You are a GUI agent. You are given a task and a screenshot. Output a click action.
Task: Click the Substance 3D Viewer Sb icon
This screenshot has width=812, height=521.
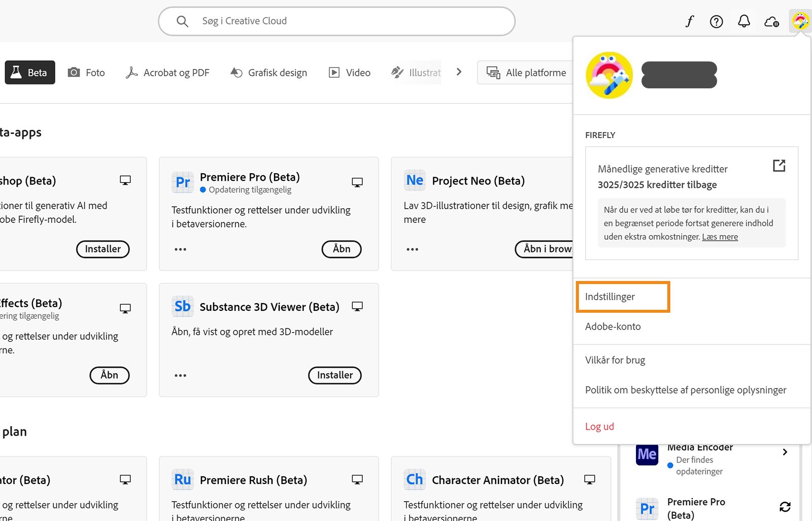coord(183,306)
